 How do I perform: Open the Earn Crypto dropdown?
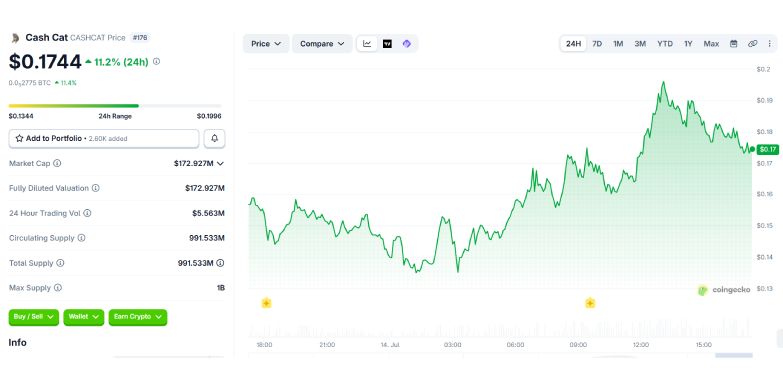click(138, 317)
